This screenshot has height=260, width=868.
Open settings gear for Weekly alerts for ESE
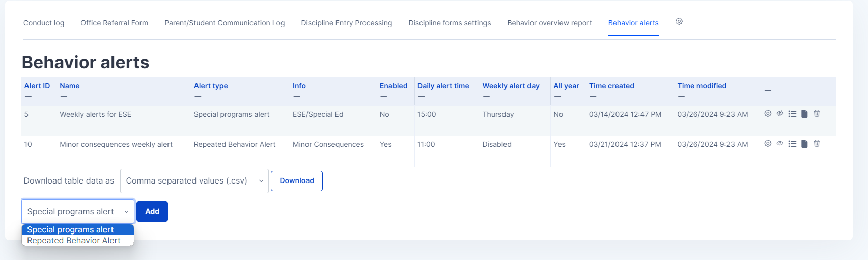coord(768,113)
